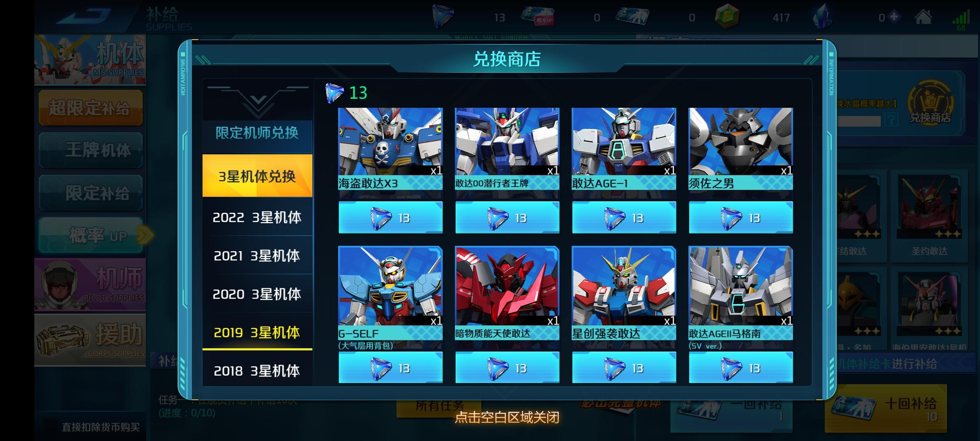The height and width of the screenshot is (441, 980).
Task: Redeem 星创强袭敢达 with the 13 button
Action: [624, 367]
